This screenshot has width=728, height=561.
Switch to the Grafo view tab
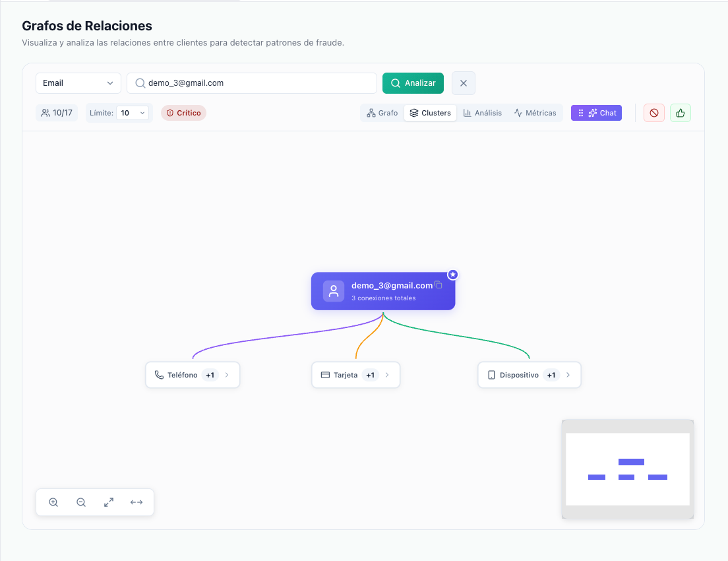pos(382,113)
